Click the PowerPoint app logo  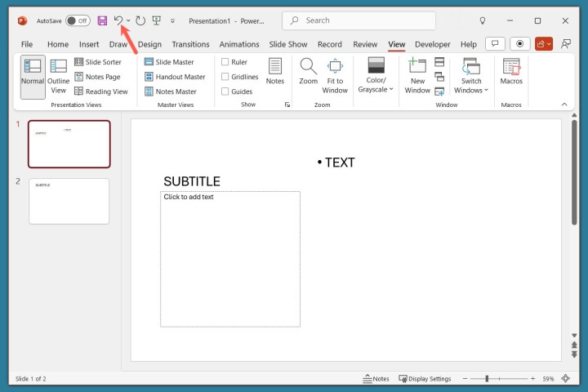pos(23,20)
